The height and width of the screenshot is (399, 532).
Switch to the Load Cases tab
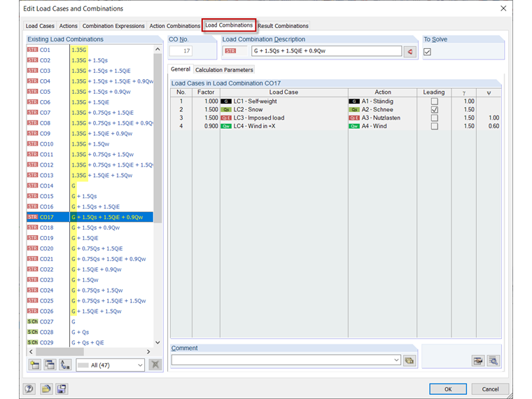[x=40, y=26]
